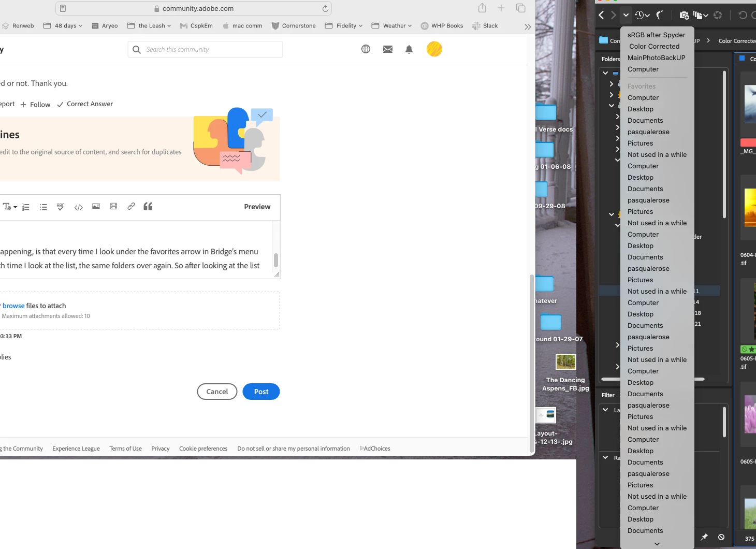Screen dimensions: 756x549
Task: Click Get Photos from Camera icon
Action: (x=684, y=15)
